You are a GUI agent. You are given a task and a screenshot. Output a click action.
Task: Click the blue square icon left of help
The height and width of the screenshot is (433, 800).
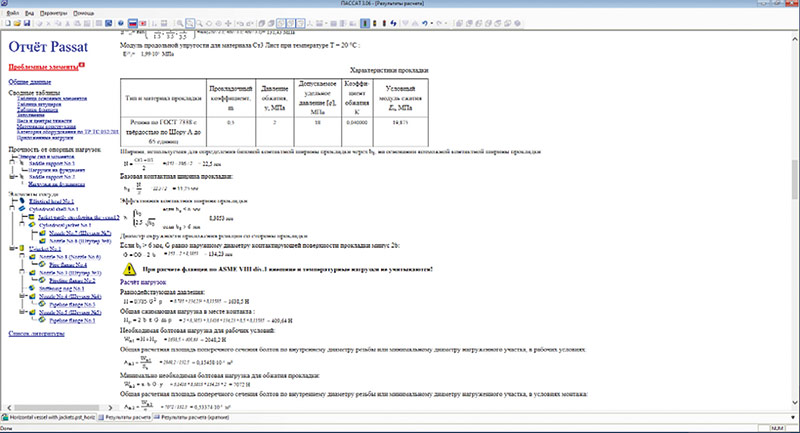(109, 23)
